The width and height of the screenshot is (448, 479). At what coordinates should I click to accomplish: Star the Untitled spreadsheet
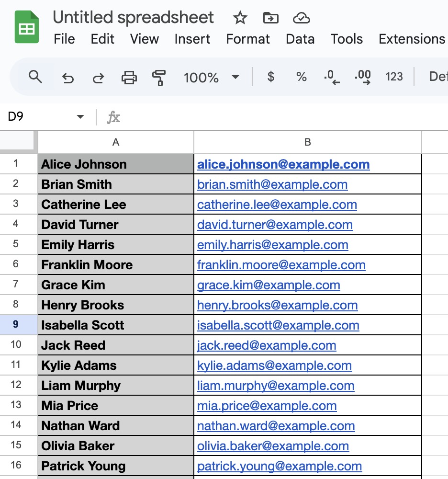240,18
